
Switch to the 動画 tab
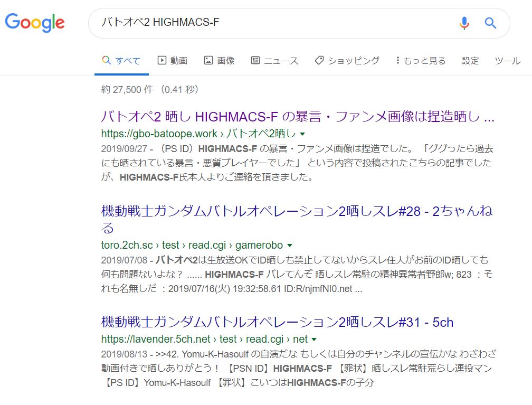[x=173, y=61]
